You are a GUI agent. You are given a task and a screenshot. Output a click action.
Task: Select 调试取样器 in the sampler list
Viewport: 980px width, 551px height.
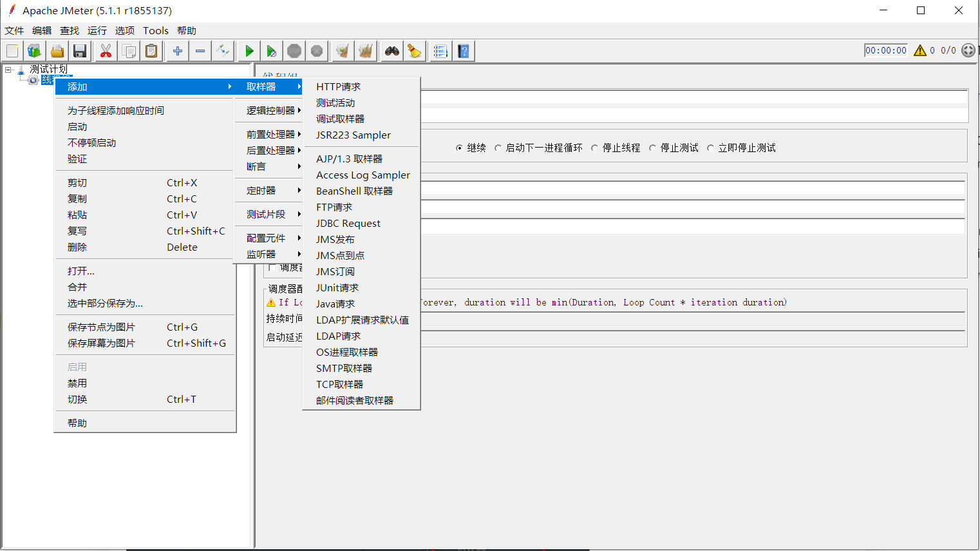pos(361,119)
